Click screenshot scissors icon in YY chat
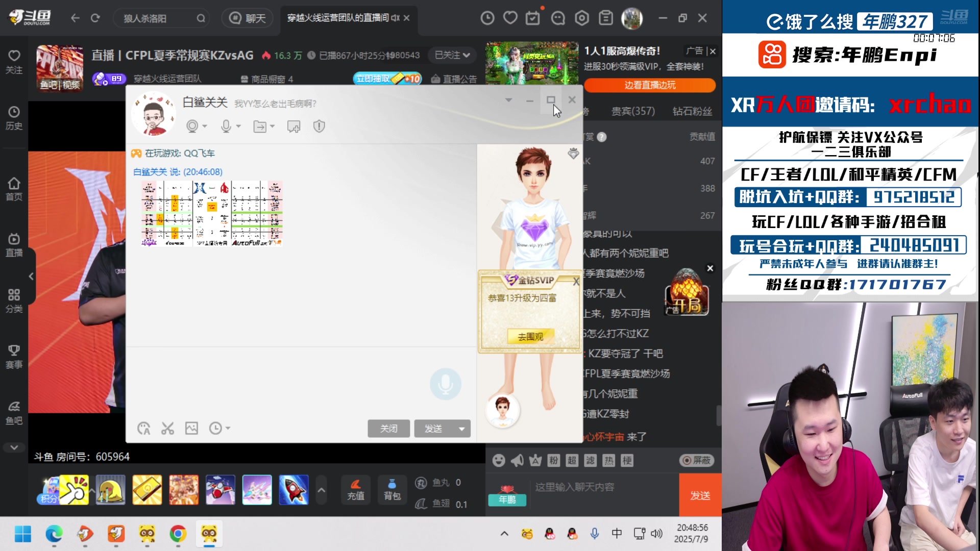This screenshot has width=980, height=551. pyautogui.click(x=168, y=429)
